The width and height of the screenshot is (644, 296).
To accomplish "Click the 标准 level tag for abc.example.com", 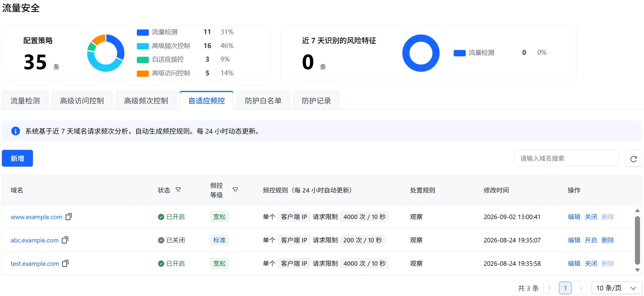I will click(219, 240).
